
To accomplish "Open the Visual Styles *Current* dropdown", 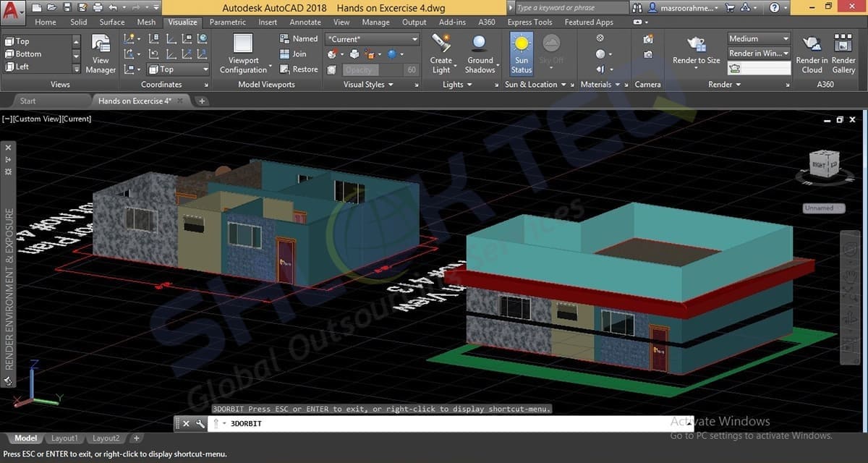I will (373, 38).
